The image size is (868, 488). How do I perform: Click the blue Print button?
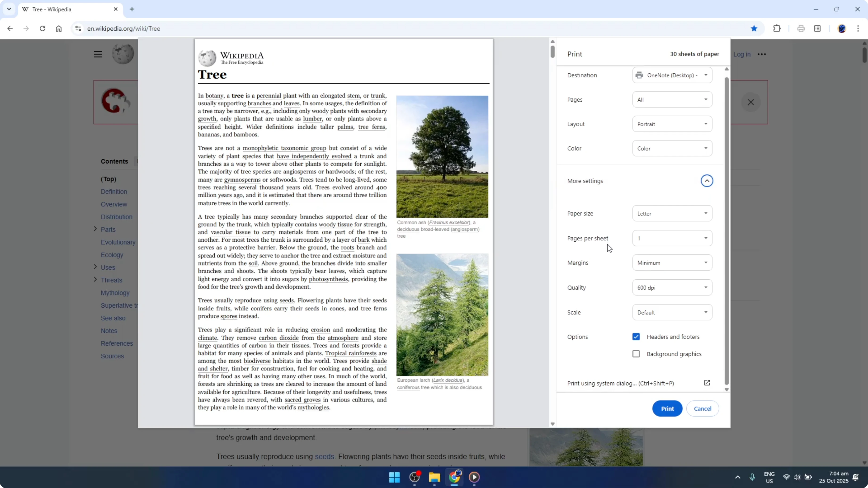667,409
